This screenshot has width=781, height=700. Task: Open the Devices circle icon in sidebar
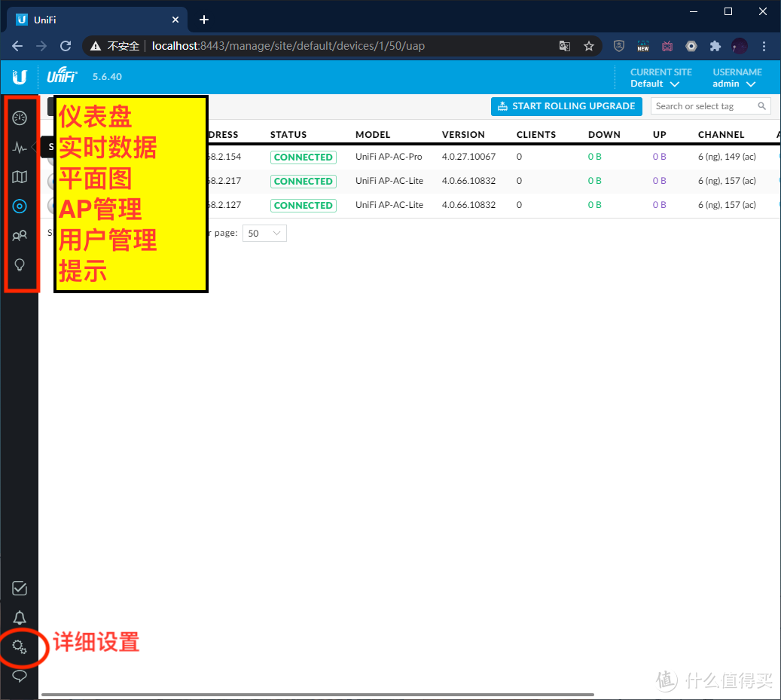(20, 206)
